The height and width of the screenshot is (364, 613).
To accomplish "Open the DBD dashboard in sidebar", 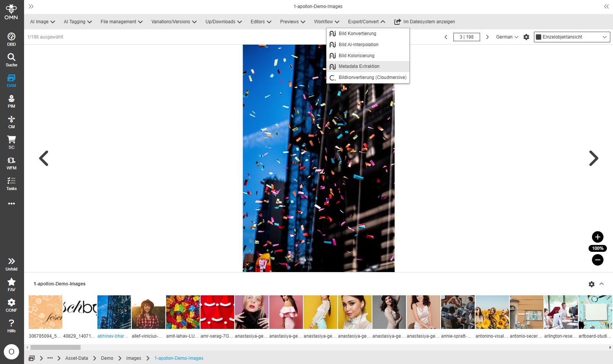I will point(11,39).
